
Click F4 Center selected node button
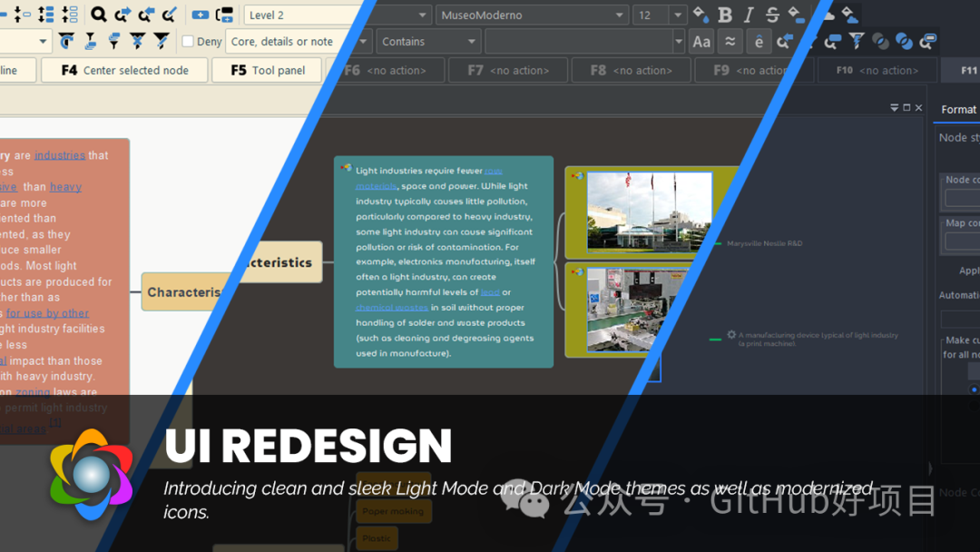[x=124, y=70]
